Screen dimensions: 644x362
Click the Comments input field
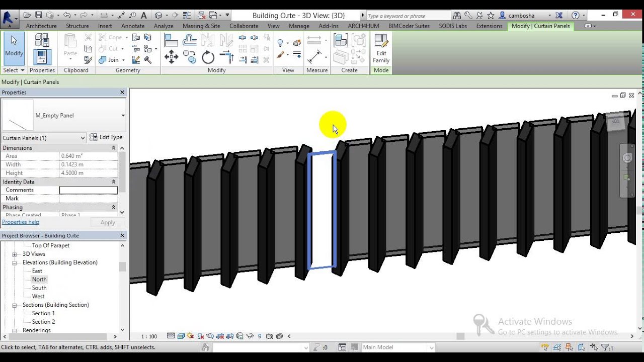[88, 190]
